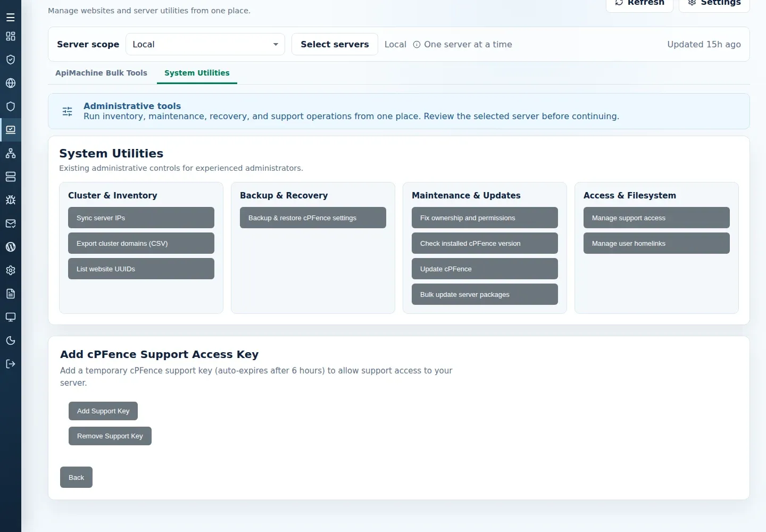Open the bug icon in sidebar

coord(11,200)
